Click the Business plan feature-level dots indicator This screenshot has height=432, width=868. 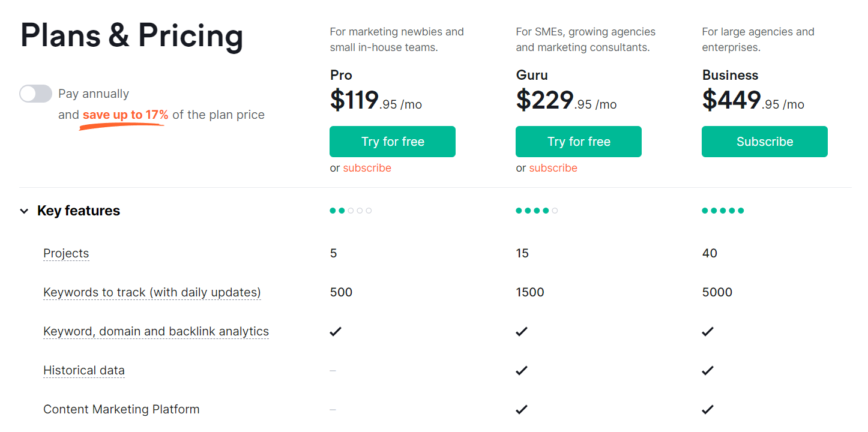pos(723,211)
